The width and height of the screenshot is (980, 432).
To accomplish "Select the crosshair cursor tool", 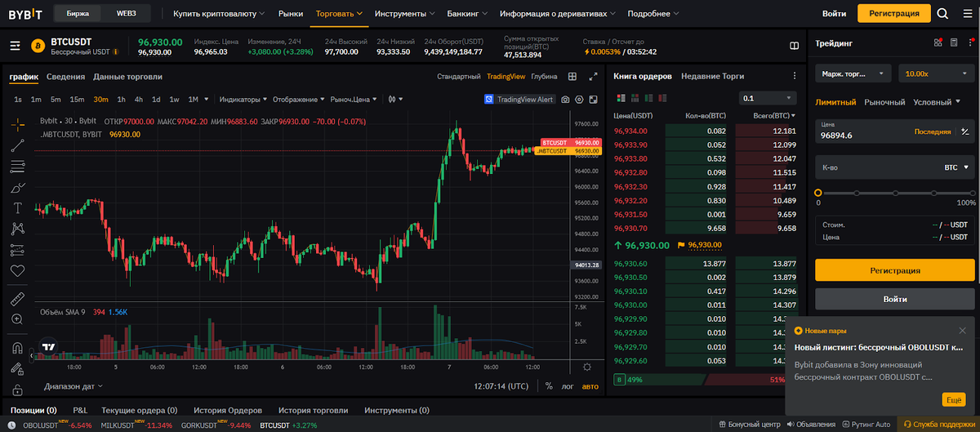I will (18, 125).
